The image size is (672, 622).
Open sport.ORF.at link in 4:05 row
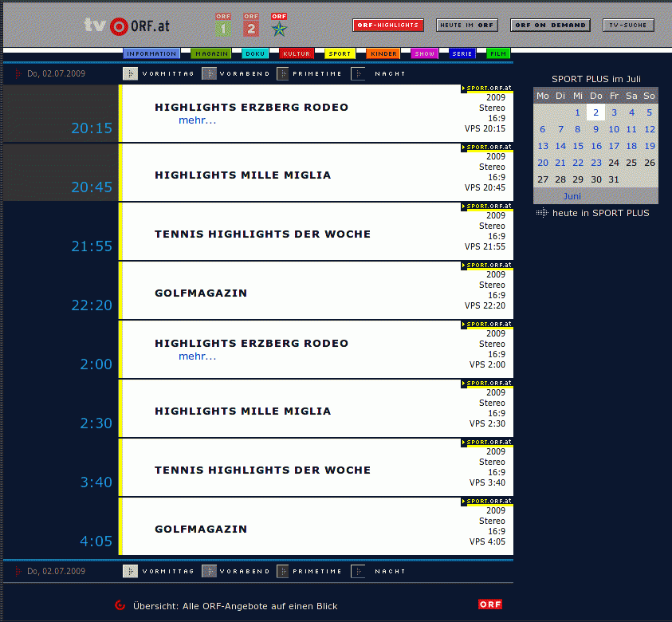coord(487,502)
